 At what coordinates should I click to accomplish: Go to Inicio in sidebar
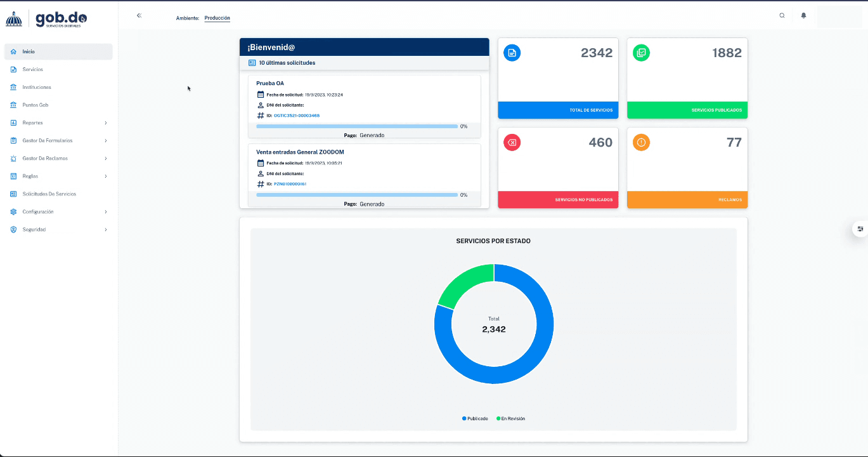click(x=58, y=51)
